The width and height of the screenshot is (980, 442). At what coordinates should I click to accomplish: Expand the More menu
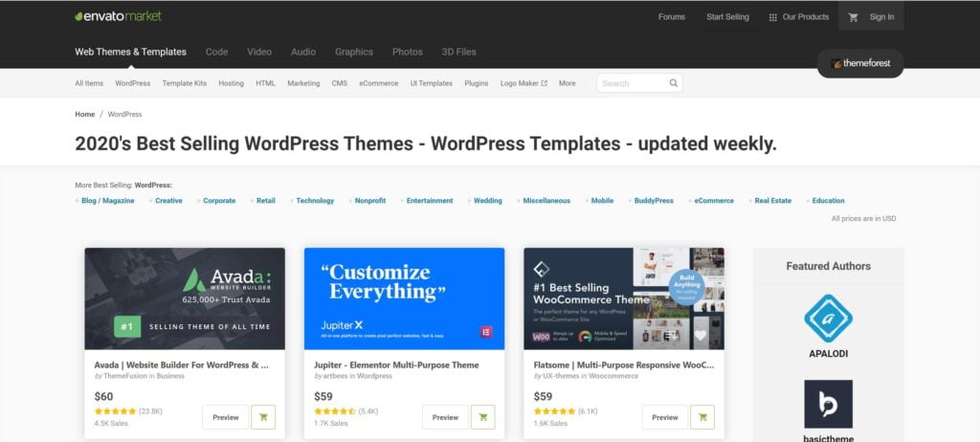[x=568, y=83]
